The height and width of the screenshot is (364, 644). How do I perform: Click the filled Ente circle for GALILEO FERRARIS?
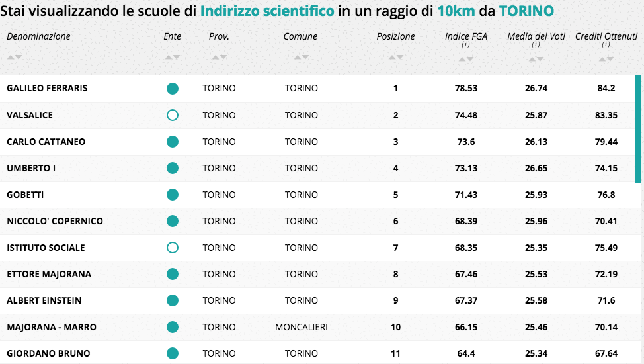pos(173,89)
